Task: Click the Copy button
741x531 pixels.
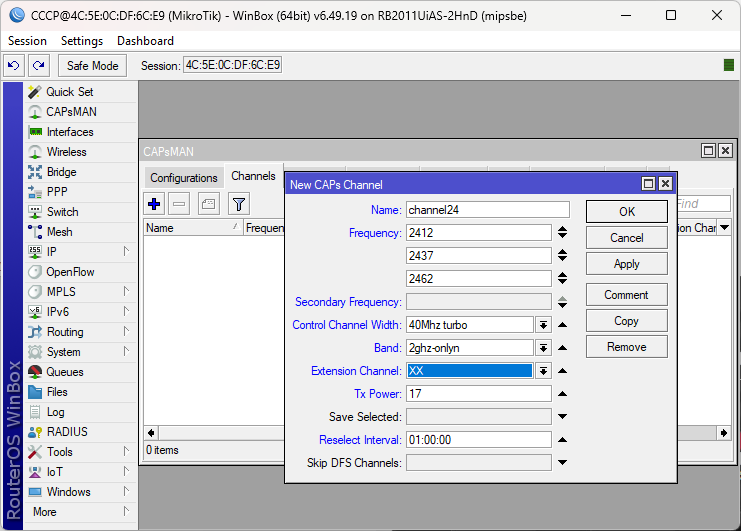Action: click(627, 321)
